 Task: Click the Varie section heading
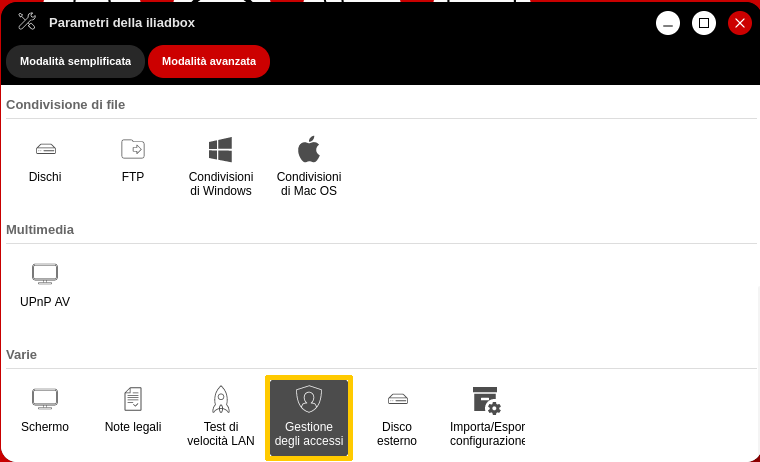point(21,355)
